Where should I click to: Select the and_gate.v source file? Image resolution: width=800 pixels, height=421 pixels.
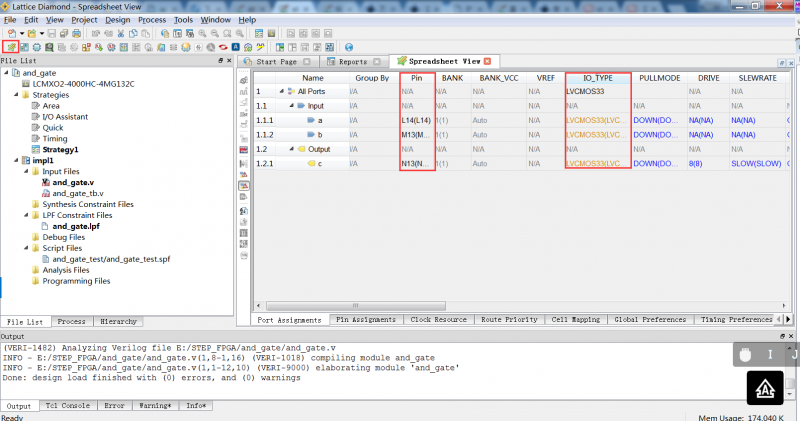pos(73,182)
